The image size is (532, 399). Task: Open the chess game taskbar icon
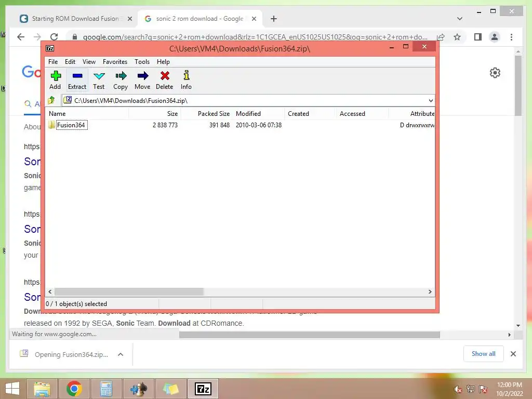[x=138, y=389]
